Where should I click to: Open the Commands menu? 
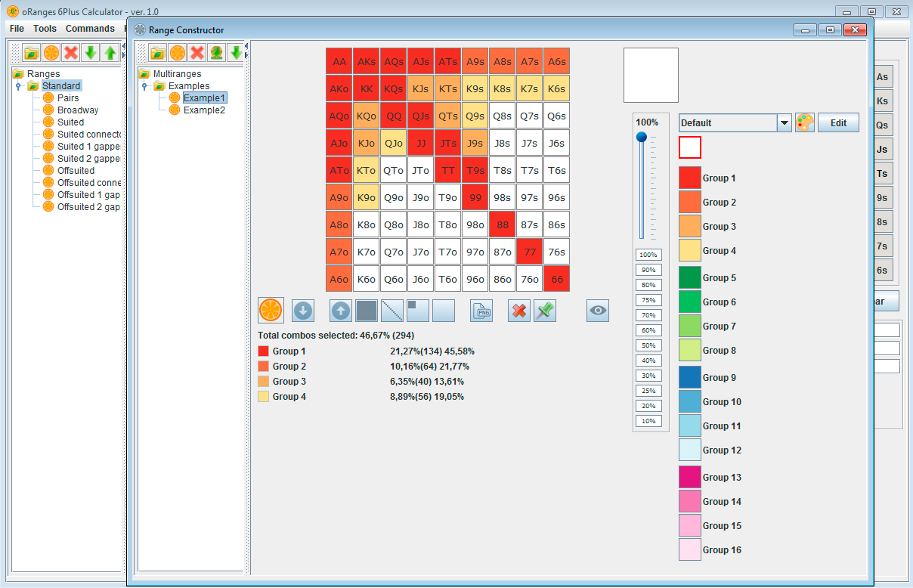point(90,28)
